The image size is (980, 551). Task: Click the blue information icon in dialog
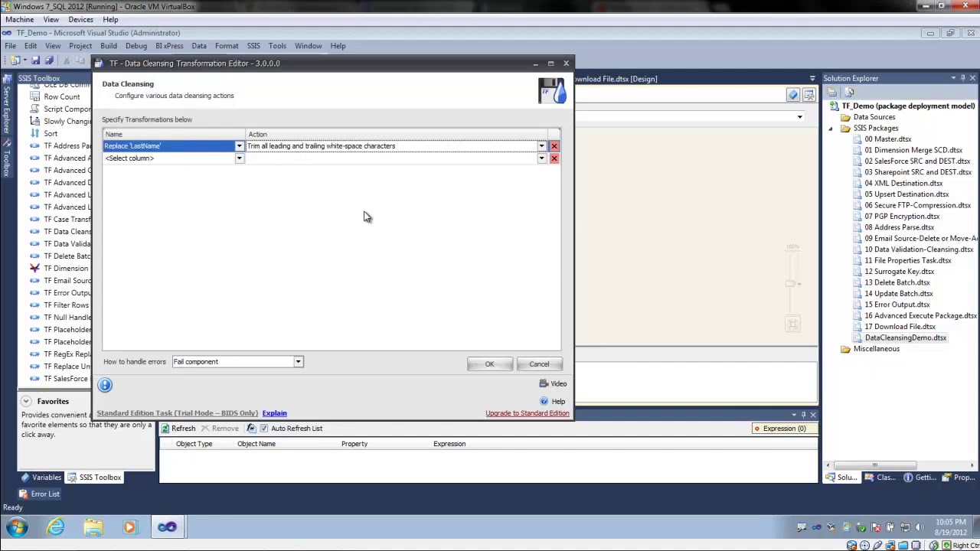(x=105, y=385)
